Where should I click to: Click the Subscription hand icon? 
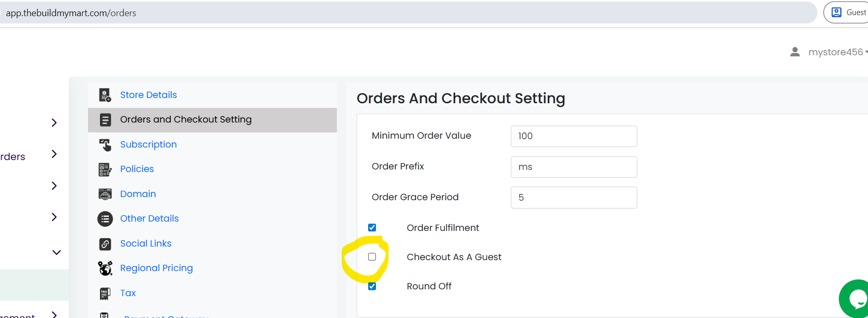[105, 144]
